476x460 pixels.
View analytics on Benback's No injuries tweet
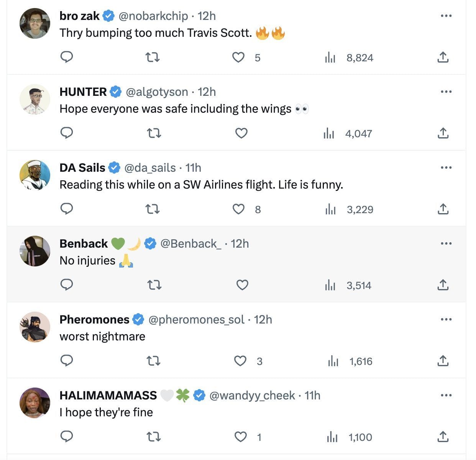point(330,285)
